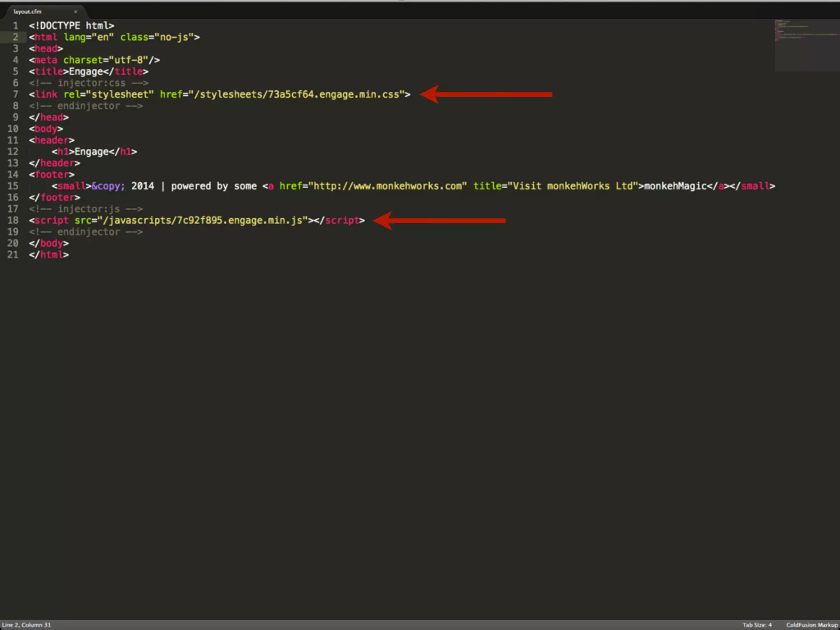Click the red arrow beside stylesheet link
840x630 pixels.
(486, 94)
